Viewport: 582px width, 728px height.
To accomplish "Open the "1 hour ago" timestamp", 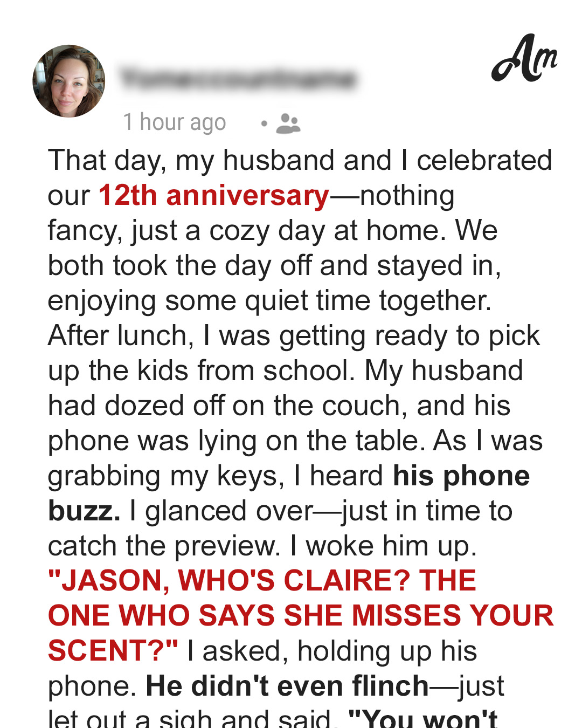I will coord(175,122).
